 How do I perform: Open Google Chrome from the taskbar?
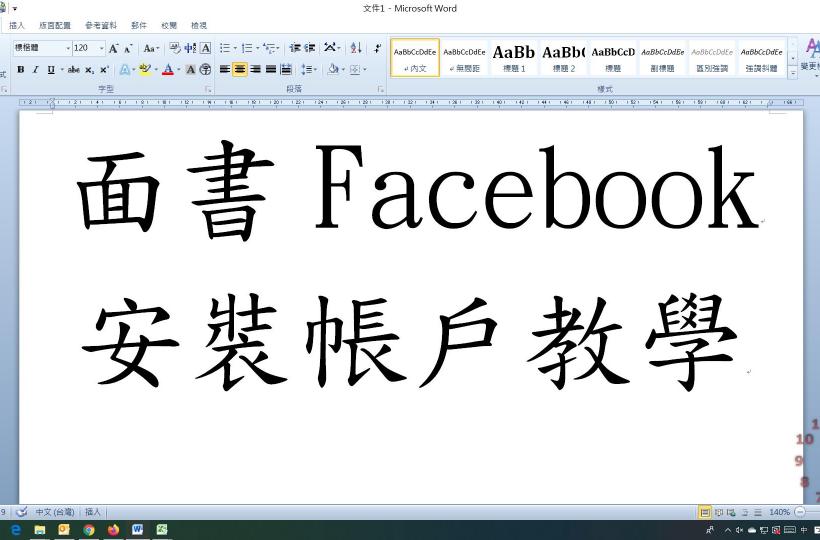coord(88,530)
